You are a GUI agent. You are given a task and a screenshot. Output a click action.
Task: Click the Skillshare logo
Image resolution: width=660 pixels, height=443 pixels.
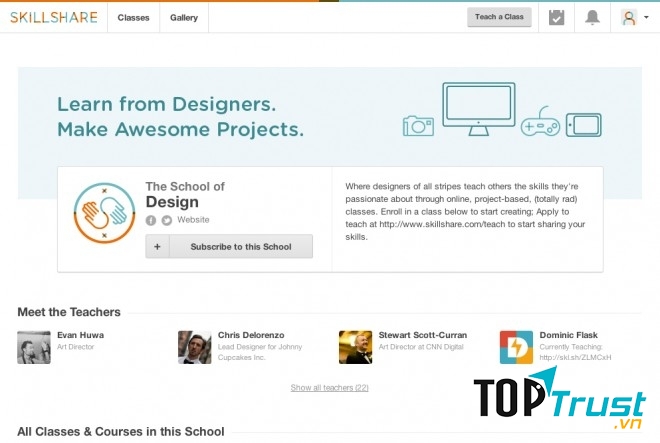pyautogui.click(x=54, y=17)
